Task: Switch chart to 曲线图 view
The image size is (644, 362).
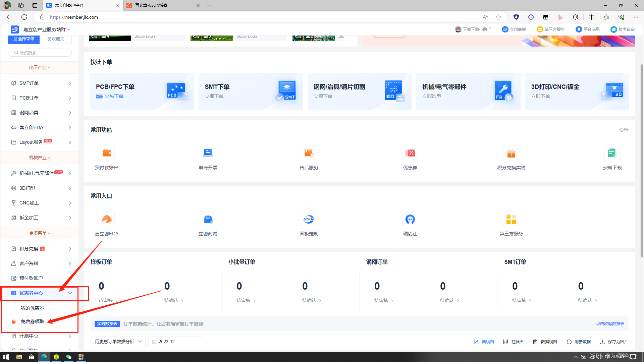Action: pyautogui.click(x=484, y=342)
